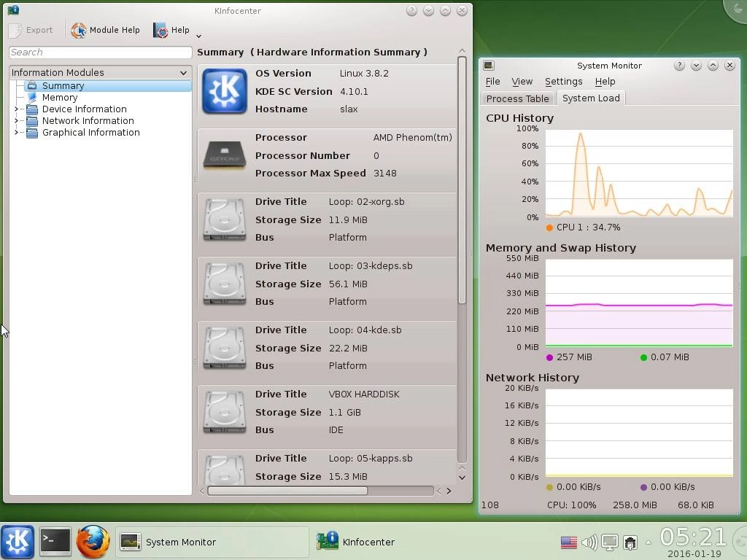The image size is (747, 560).
Task: Click the 1.1 GiB storage size value
Action: pos(344,413)
